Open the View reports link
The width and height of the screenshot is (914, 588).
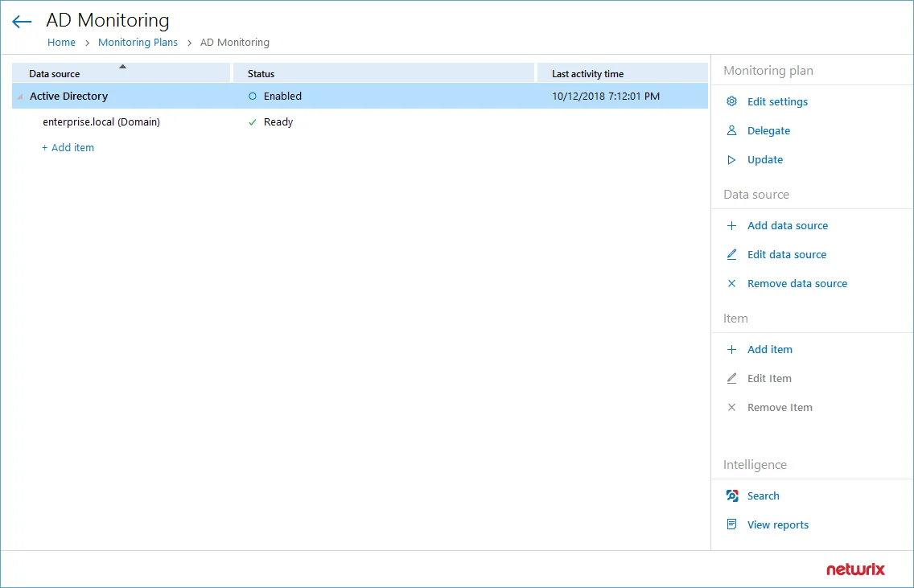[778, 525]
